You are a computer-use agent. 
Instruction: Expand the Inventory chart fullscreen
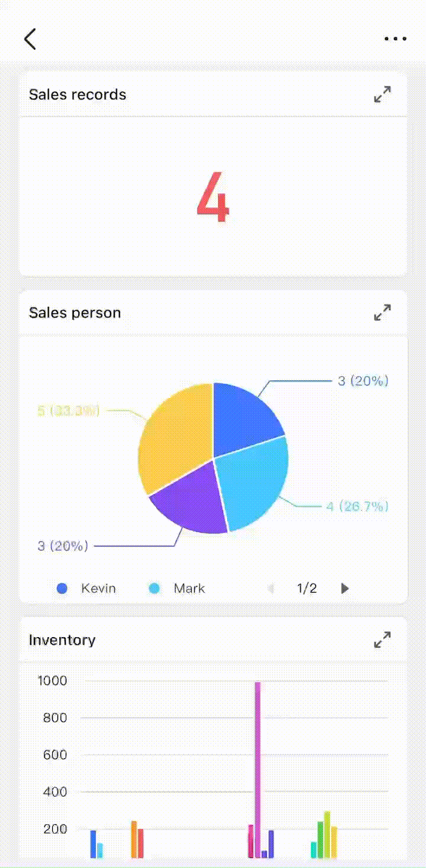[382, 640]
